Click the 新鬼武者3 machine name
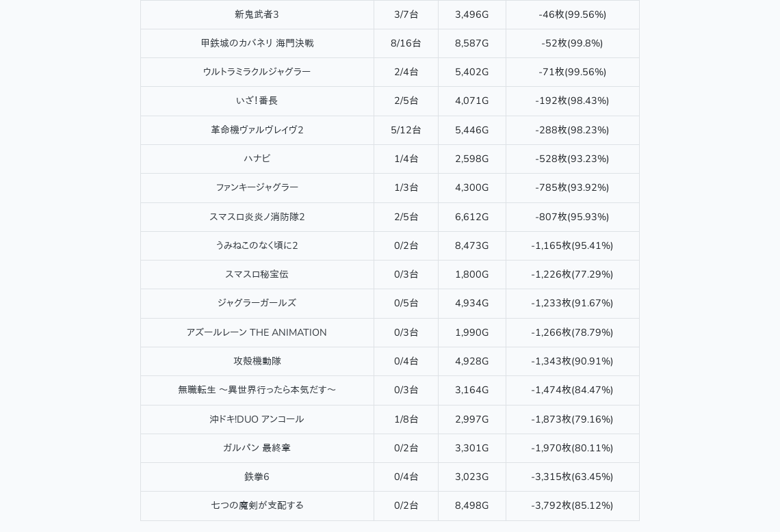 257,14
